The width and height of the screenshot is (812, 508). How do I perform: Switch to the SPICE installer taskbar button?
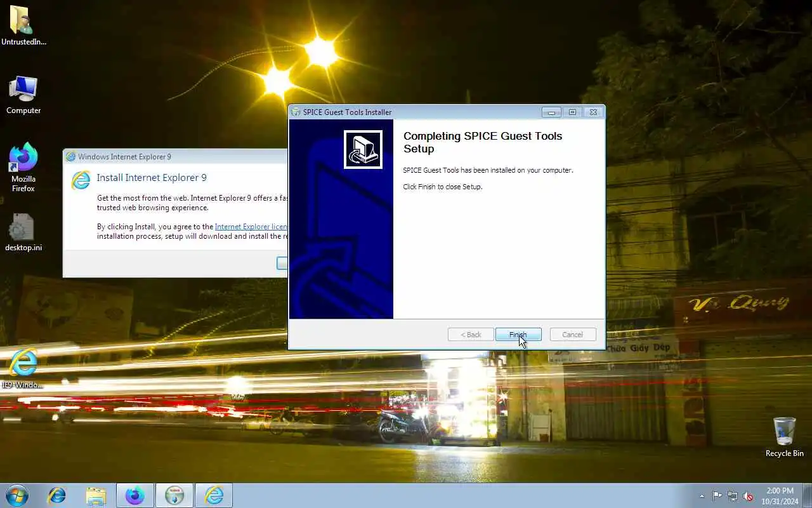coord(174,495)
